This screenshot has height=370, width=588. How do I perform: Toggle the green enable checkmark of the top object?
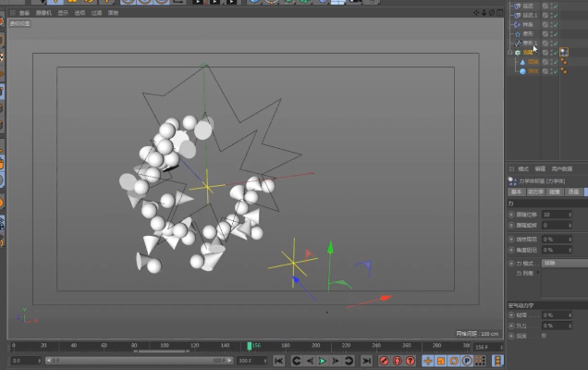point(555,6)
